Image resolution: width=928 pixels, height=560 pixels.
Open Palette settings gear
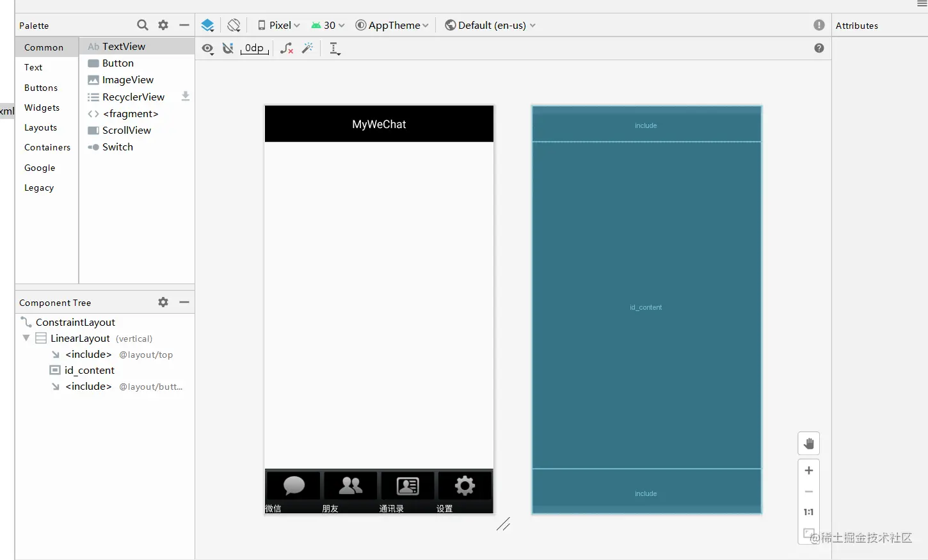[x=163, y=25]
